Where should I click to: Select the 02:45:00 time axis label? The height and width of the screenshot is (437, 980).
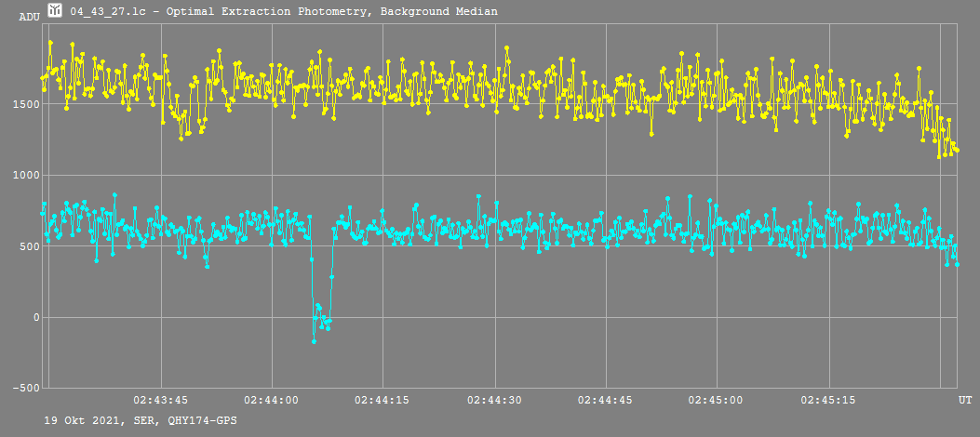point(716,400)
